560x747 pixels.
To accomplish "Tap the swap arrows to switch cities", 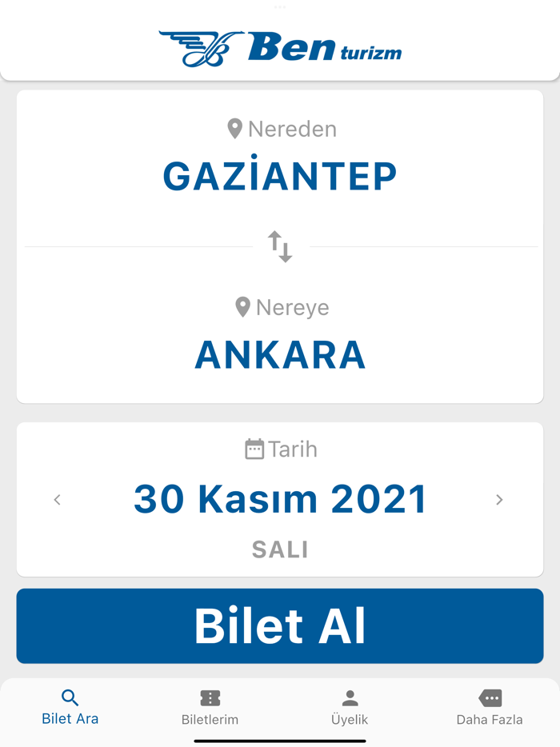I will 280,246.
